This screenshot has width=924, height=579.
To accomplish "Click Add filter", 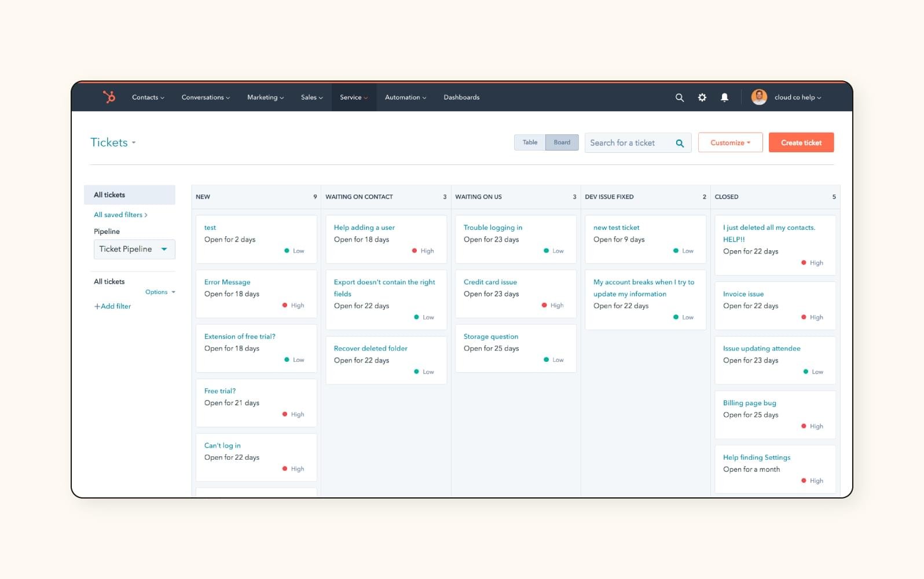I will click(113, 306).
